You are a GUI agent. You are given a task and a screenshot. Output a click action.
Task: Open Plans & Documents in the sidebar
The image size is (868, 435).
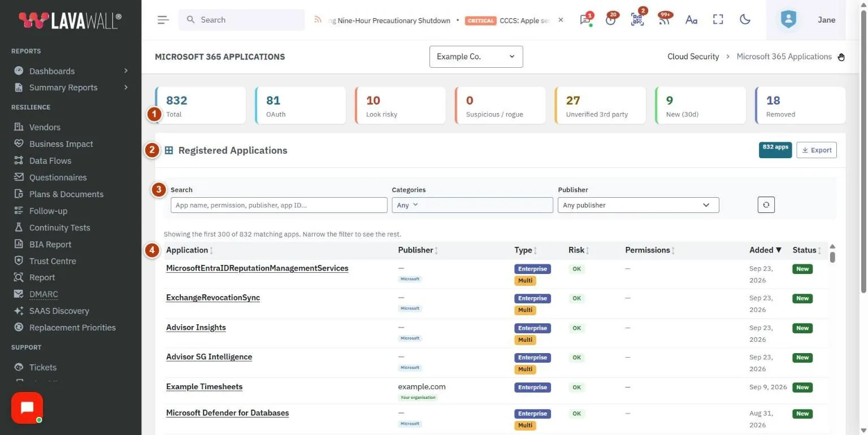point(66,194)
